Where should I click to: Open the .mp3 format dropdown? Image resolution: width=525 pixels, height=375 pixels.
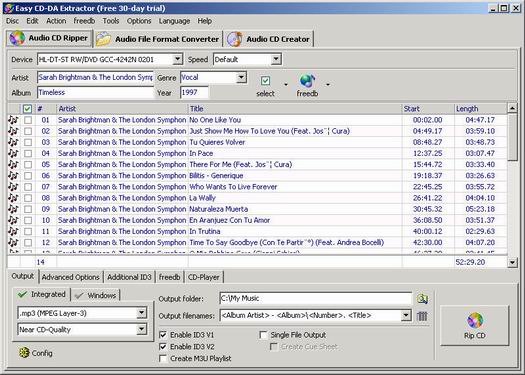(142, 313)
